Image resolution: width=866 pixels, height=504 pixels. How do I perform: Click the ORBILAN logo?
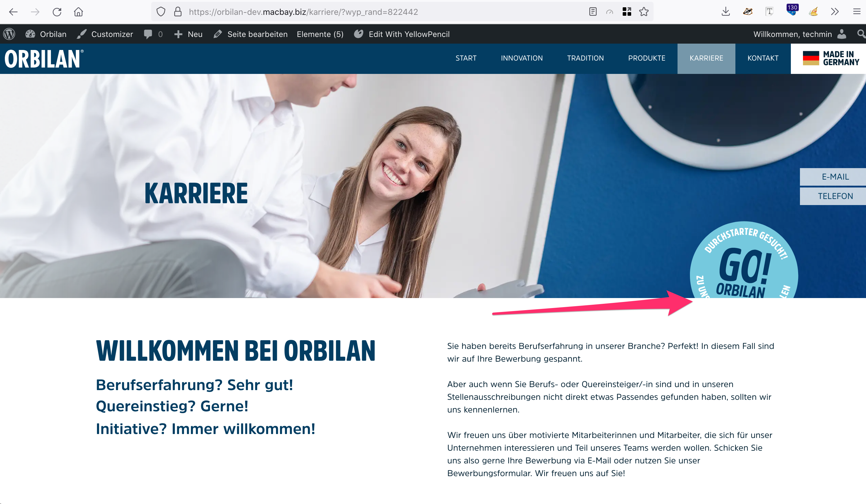coord(44,59)
